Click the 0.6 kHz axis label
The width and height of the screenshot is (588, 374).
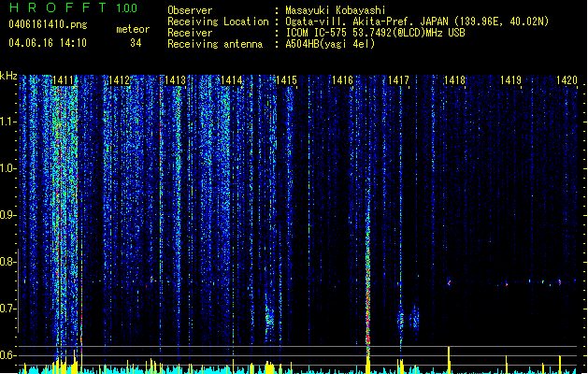(x=7, y=355)
